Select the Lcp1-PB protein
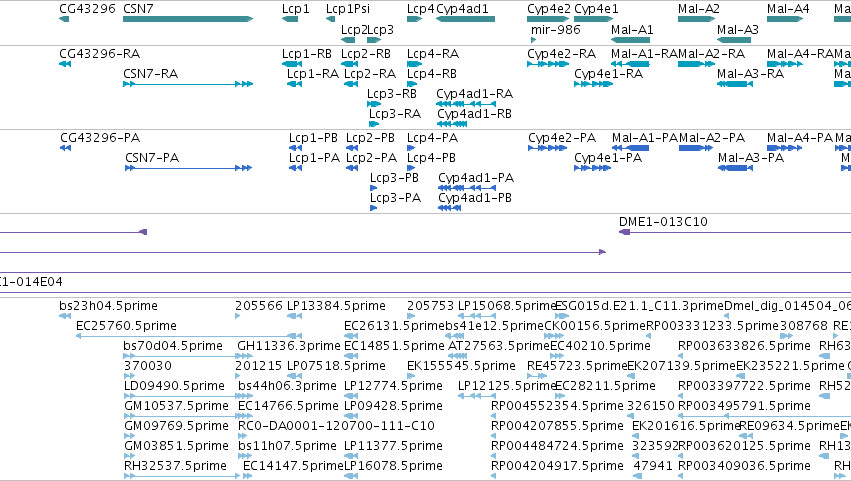This screenshot has width=851, height=481. pos(295,148)
